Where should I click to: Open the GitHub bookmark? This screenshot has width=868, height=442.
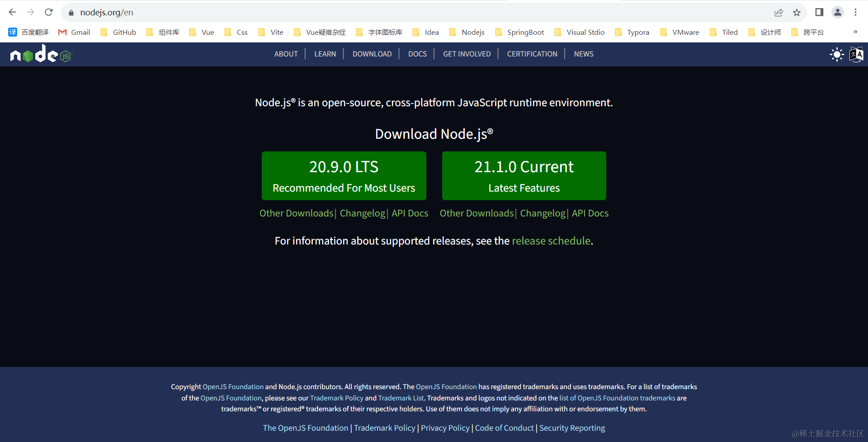point(118,32)
